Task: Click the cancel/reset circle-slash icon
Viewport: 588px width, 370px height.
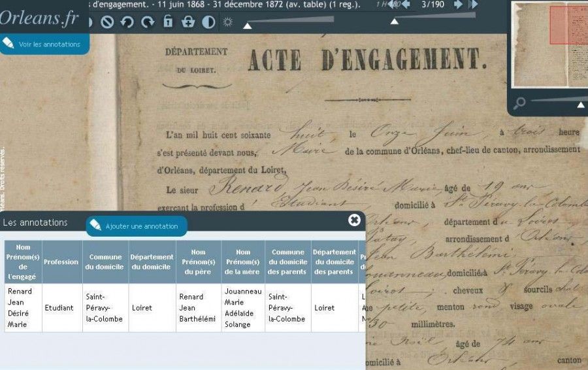Action: [107, 22]
